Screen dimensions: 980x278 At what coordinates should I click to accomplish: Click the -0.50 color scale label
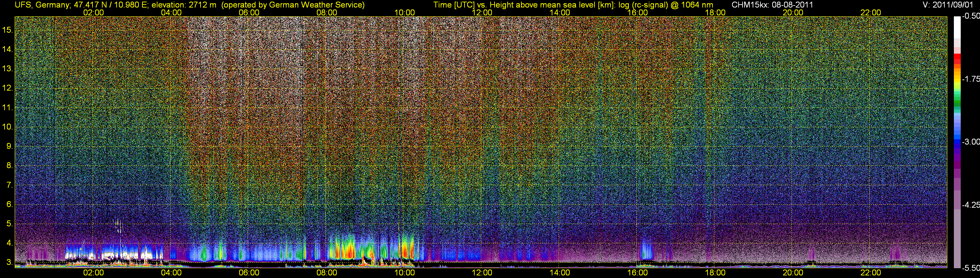pos(971,16)
